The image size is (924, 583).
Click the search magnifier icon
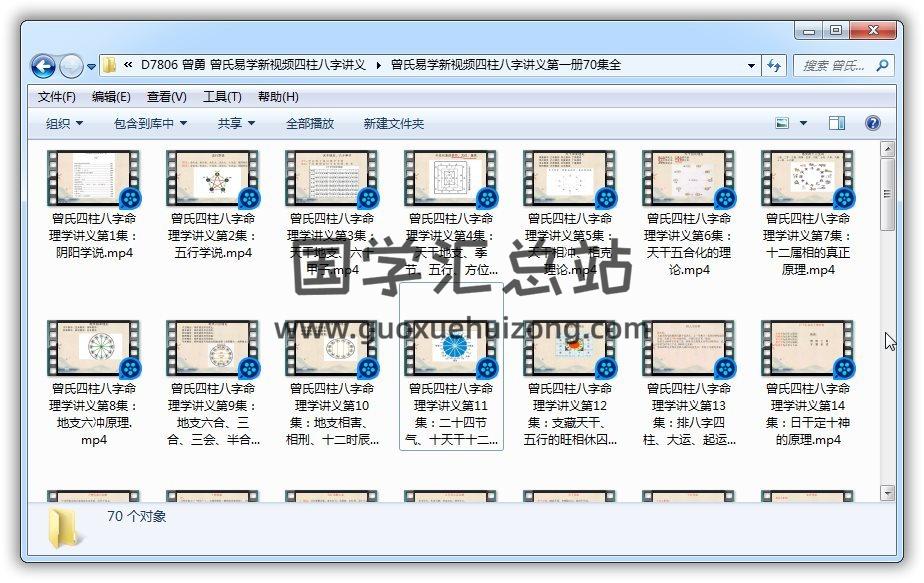pos(882,65)
